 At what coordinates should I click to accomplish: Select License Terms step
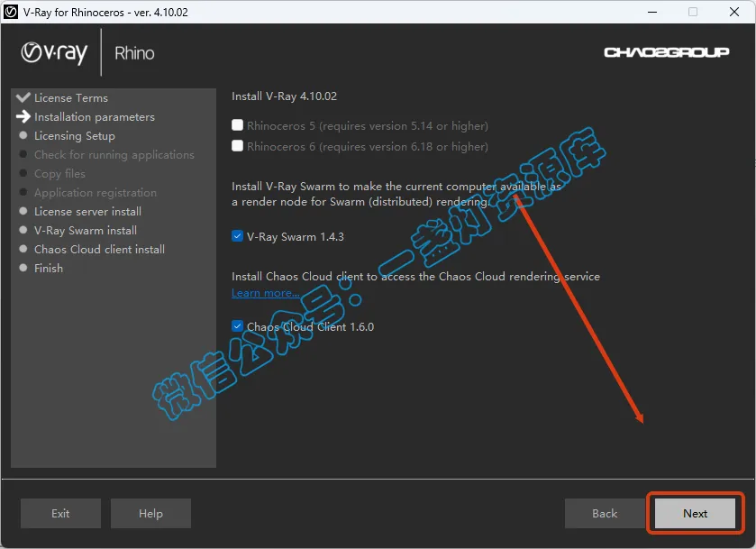(71, 98)
